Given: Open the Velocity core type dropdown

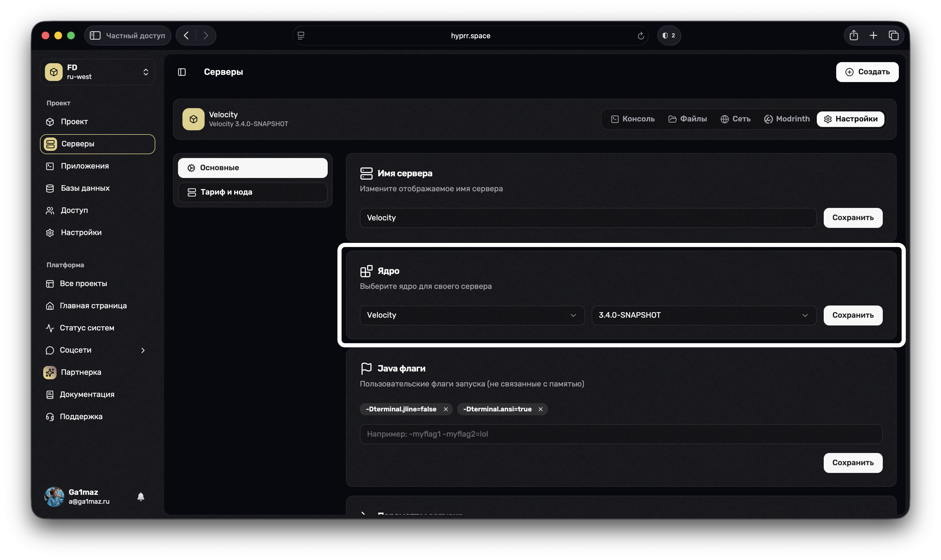Looking at the screenshot, I should [472, 315].
